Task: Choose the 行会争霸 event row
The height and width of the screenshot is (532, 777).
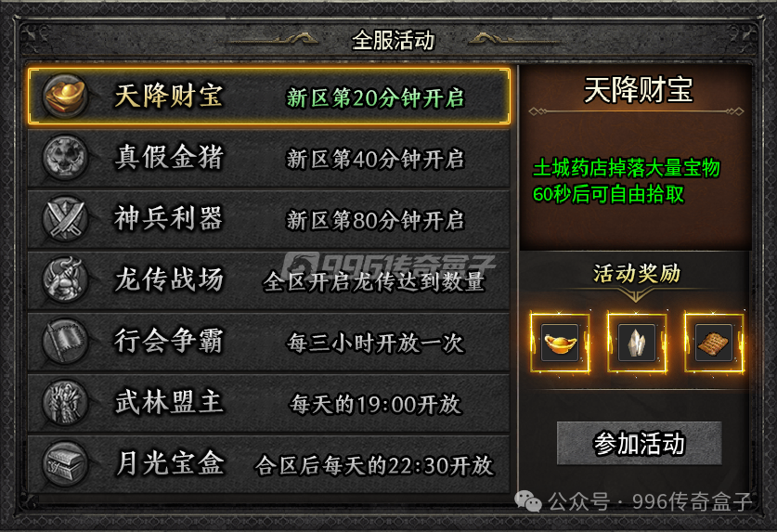Action: (268, 342)
